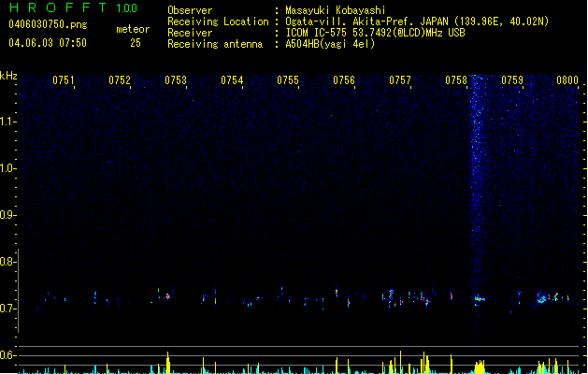The height and width of the screenshot is (374, 588).
Task: Click the 'Receiving Location' label
Action: pyautogui.click(x=218, y=22)
